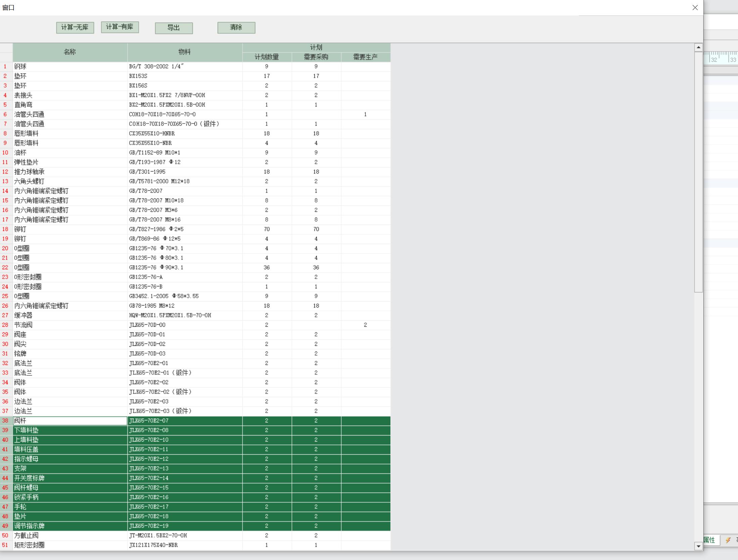738x560 pixels.
Task: Select the 计划 group header
Action: pyautogui.click(x=316, y=47)
